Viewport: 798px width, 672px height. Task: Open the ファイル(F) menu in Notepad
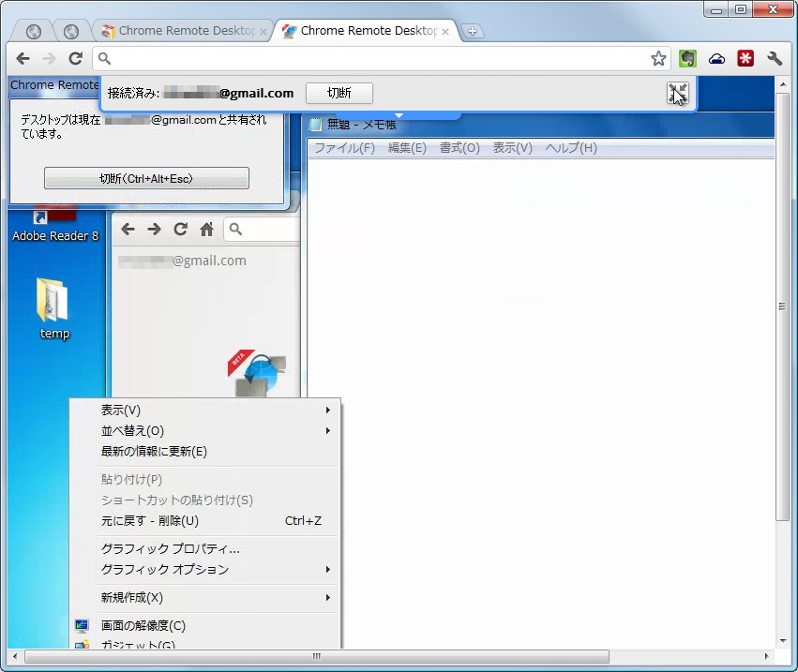[343, 147]
